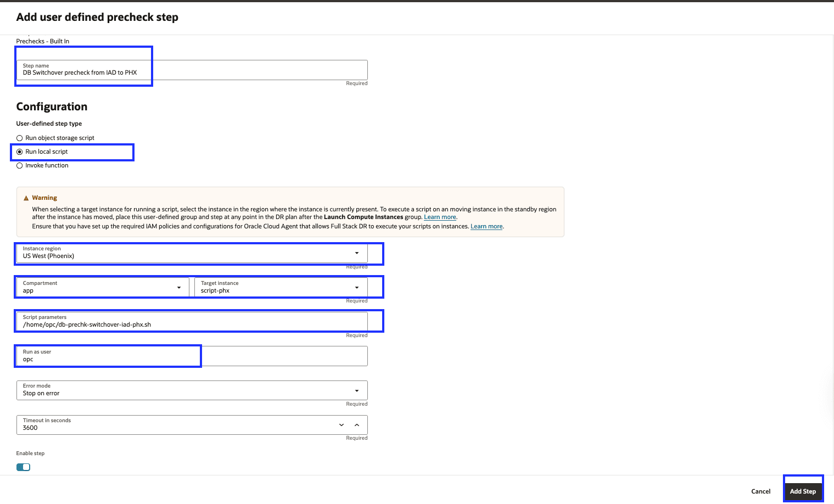834x504 pixels.
Task: Select the Run object storage script option
Action: (x=19, y=138)
